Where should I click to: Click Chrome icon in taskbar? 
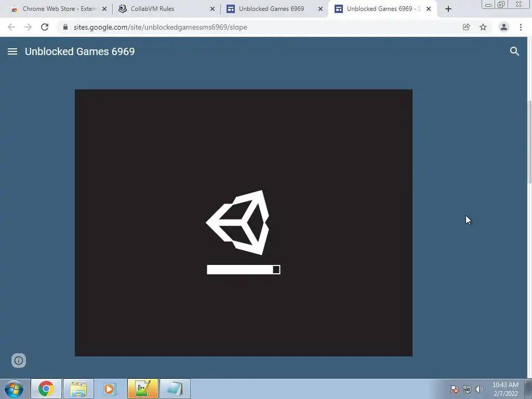[x=46, y=389]
